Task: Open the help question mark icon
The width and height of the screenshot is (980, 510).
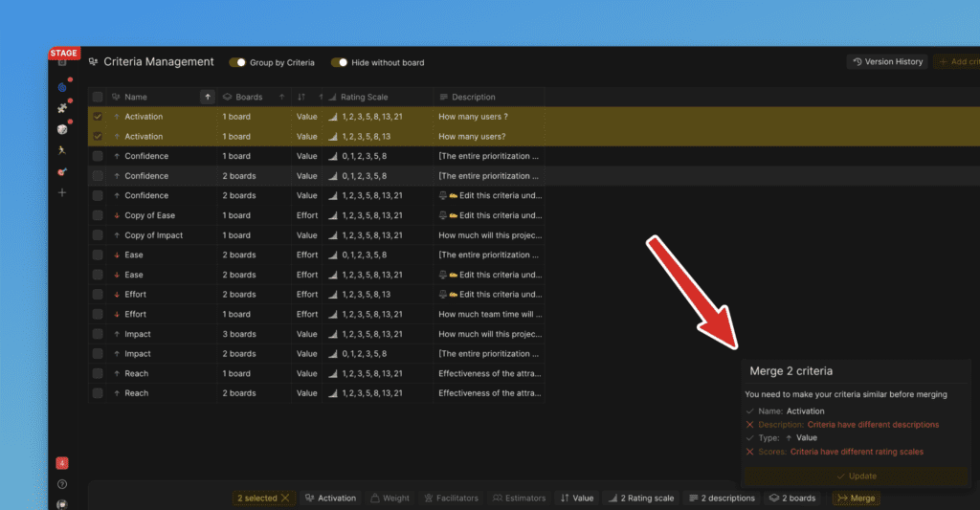Action: click(62, 484)
